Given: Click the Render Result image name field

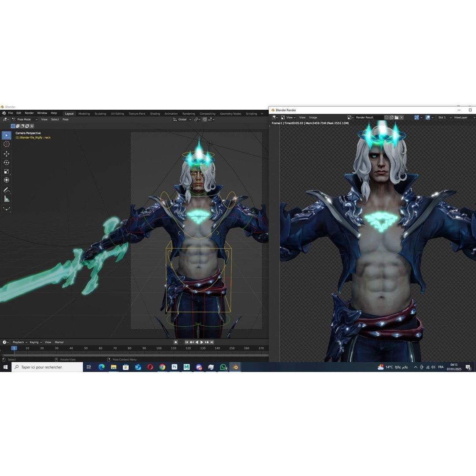Looking at the screenshot, I should 368,118.
